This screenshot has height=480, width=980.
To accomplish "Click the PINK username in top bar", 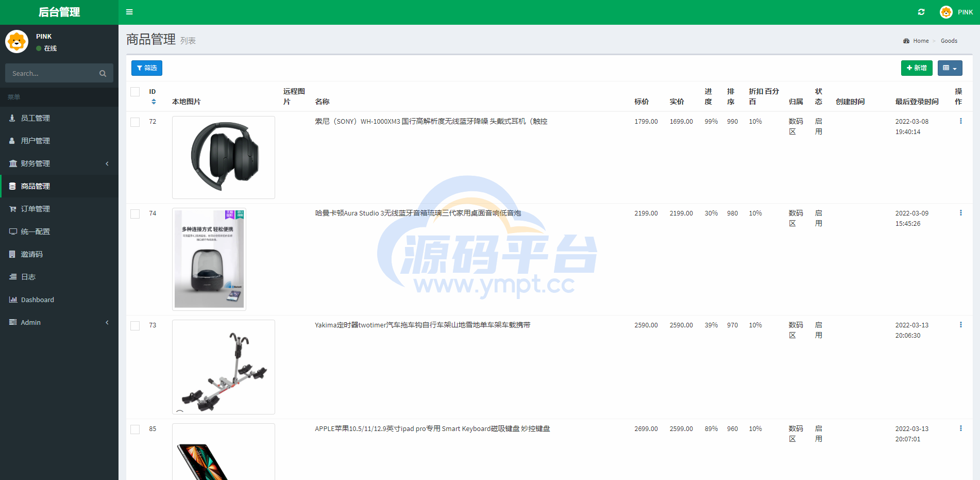I will point(965,12).
